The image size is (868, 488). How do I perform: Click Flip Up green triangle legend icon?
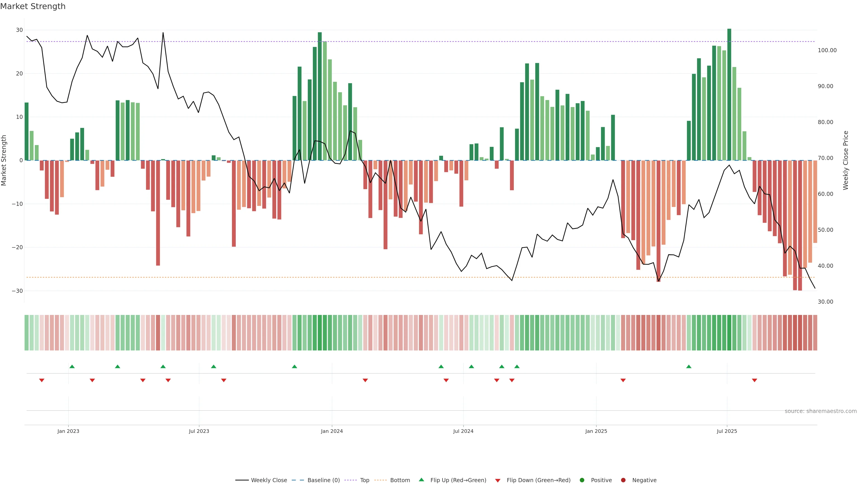click(x=421, y=480)
